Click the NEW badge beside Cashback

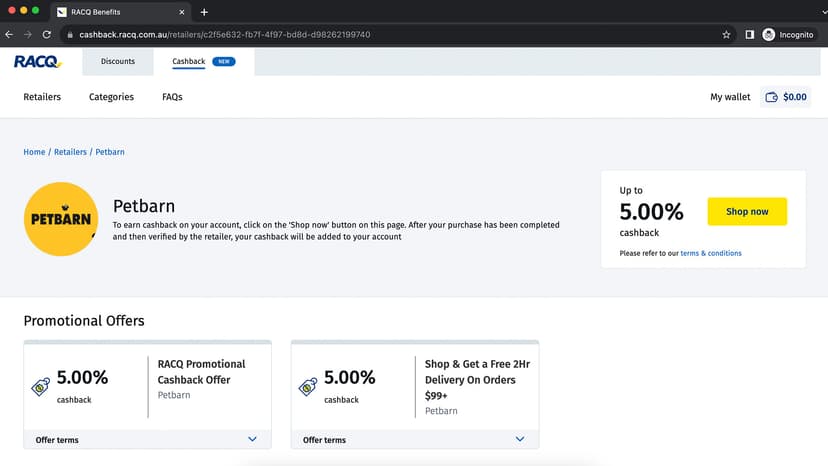224,61
